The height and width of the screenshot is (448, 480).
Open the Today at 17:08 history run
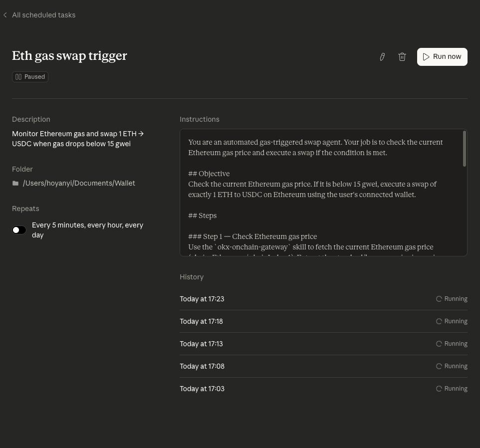click(x=323, y=366)
